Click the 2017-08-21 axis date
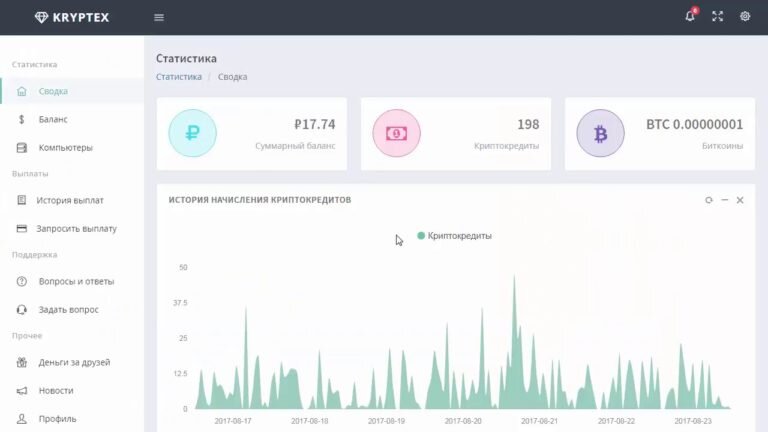Screen dimensions: 768x432 539,421
